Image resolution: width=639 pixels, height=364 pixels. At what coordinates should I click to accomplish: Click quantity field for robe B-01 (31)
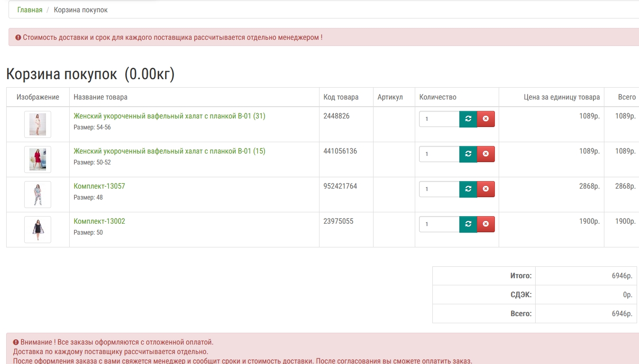pos(439,119)
